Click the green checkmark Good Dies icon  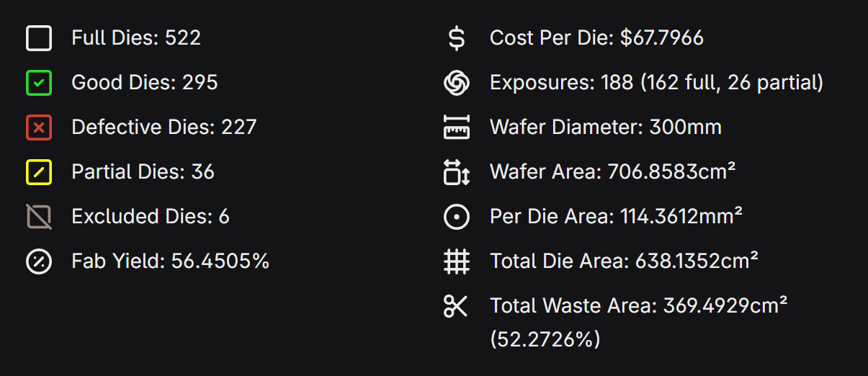39,83
